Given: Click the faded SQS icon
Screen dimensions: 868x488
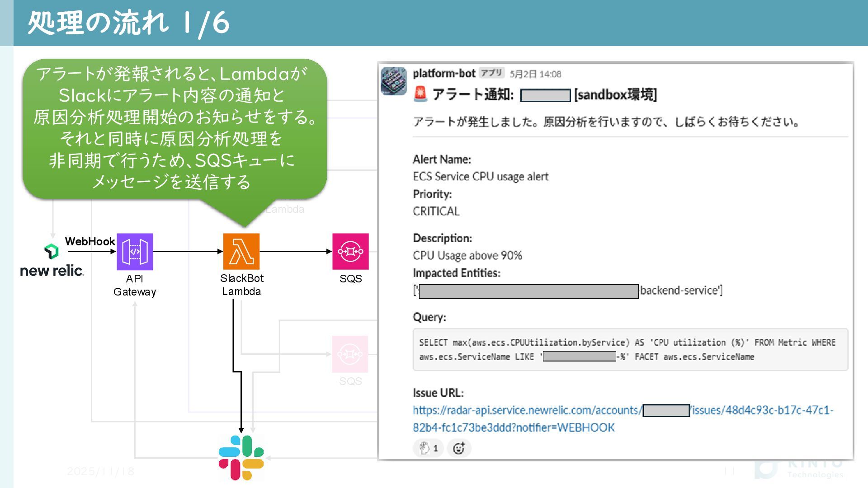Looking at the screenshot, I should click(350, 354).
